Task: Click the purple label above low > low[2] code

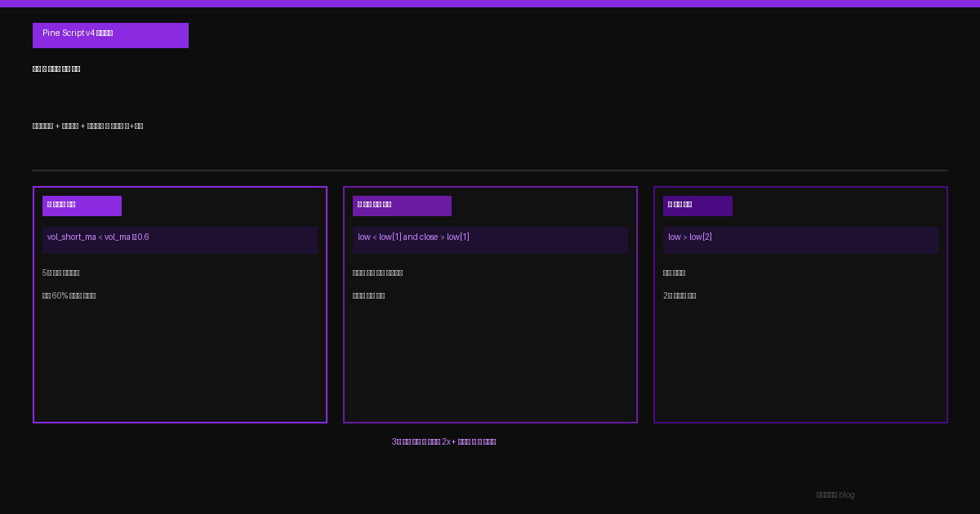Action: click(x=697, y=206)
